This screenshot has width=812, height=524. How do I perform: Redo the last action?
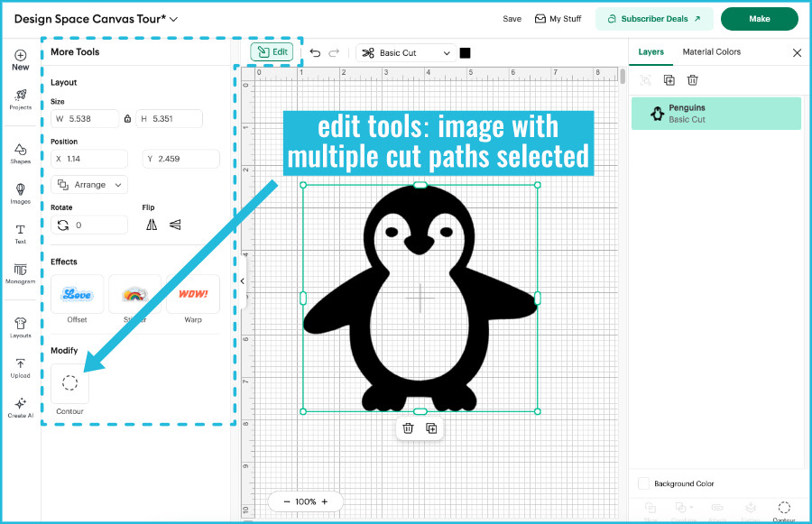tap(334, 53)
